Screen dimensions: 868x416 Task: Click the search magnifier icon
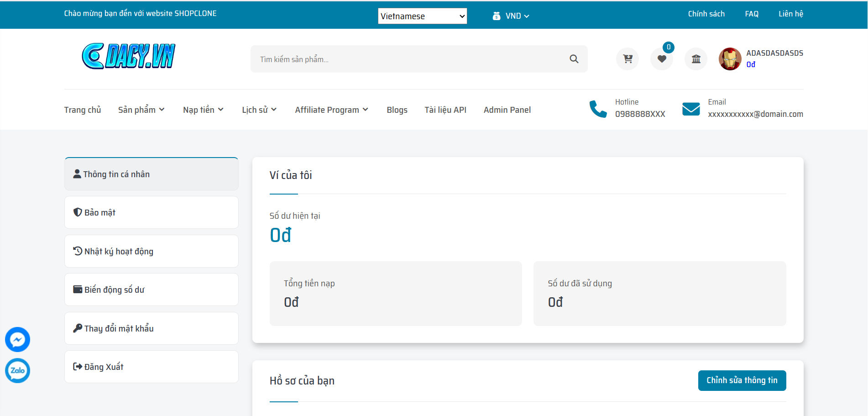click(x=574, y=59)
